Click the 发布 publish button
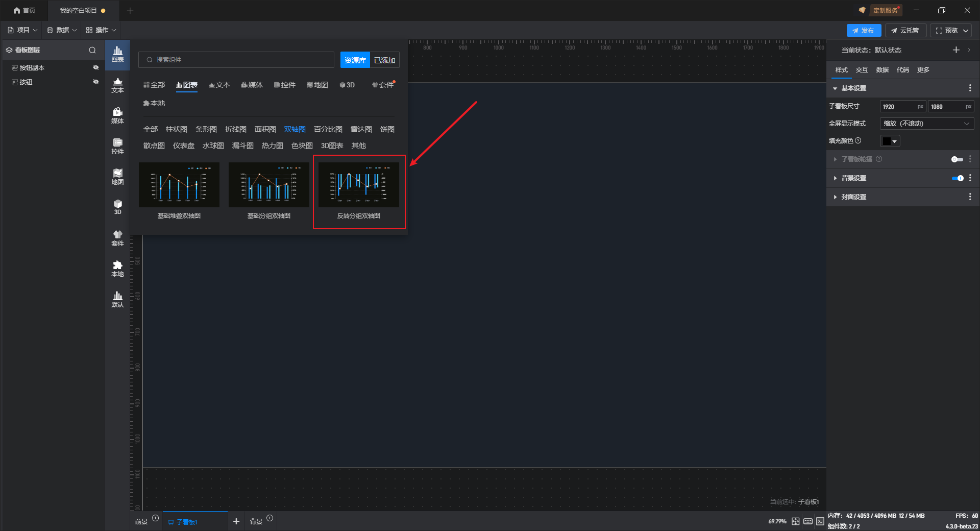This screenshot has height=531, width=980. (864, 31)
